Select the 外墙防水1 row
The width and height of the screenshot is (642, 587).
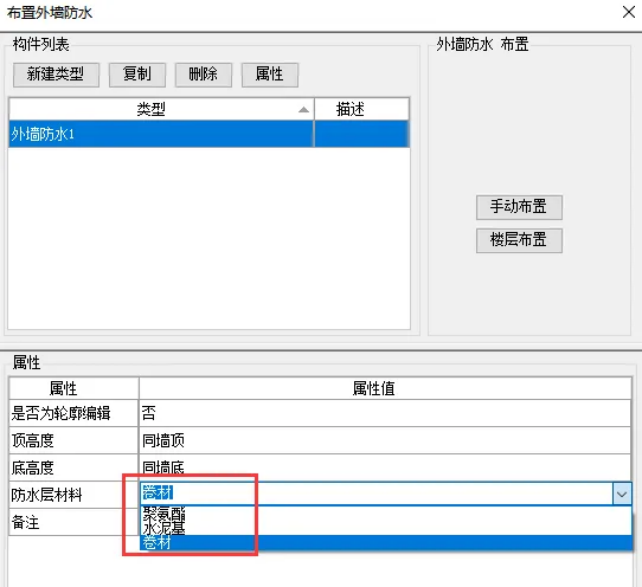(160, 134)
